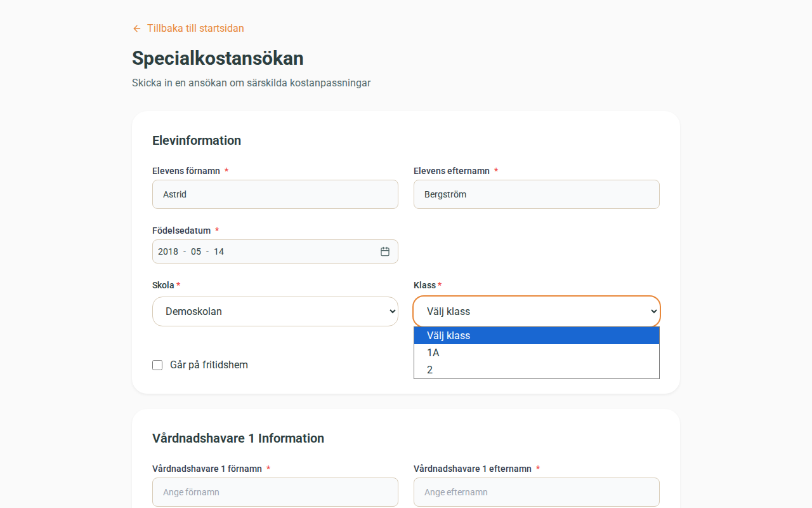The image size is (812, 508).
Task: Choose 'Välj klass' option in the list
Action: point(537,335)
